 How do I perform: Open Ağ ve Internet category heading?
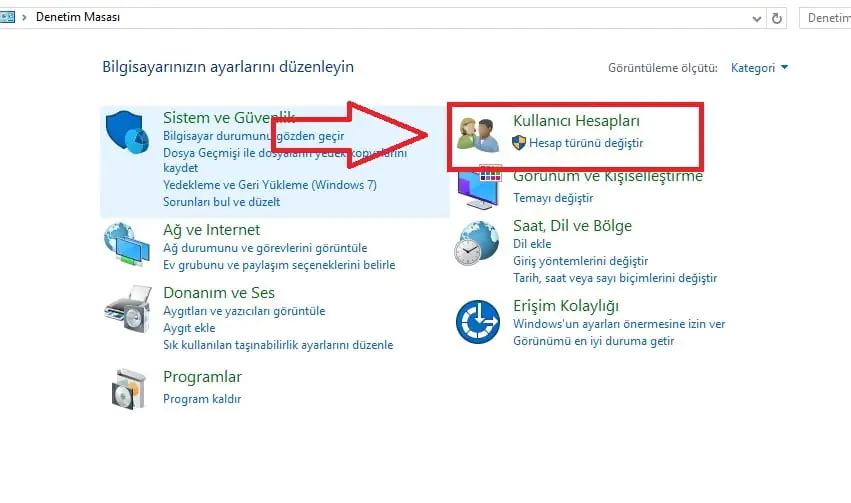pos(211,230)
